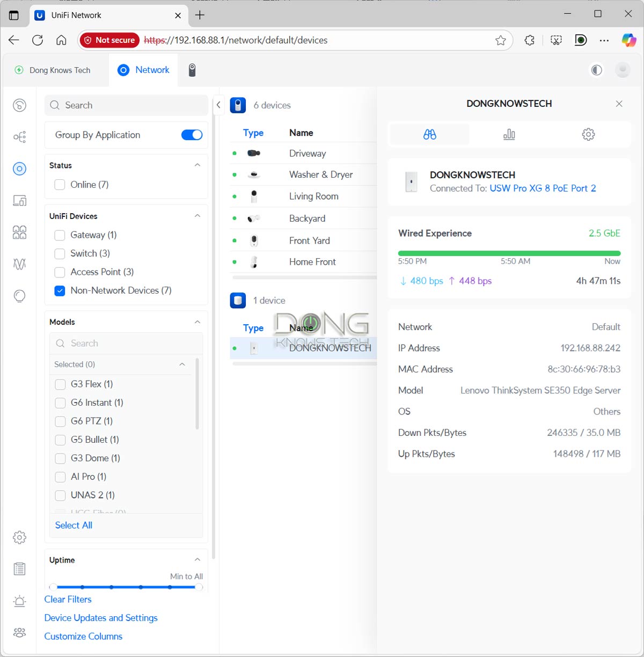644x657 pixels.
Task: Check the AI Pro (1) model
Action: pos(60,477)
